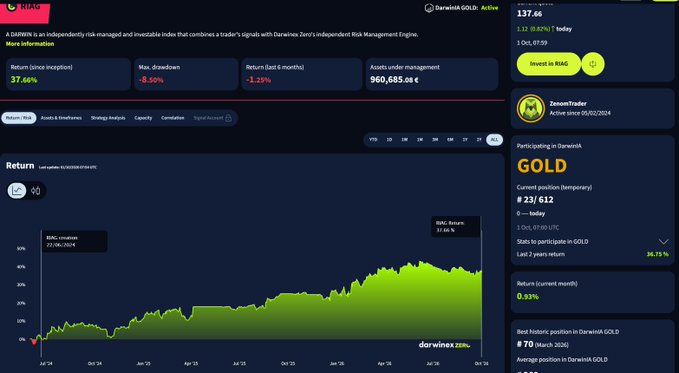This screenshot has height=373, width=679.
Task: Open the Return / Risk tab
Action: click(x=19, y=118)
